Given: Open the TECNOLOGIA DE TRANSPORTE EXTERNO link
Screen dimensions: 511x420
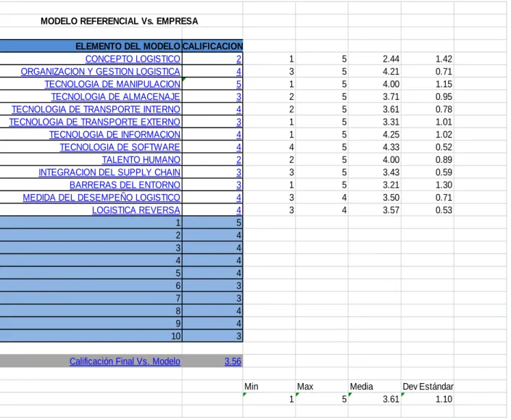Looking at the screenshot, I should click(x=94, y=122).
